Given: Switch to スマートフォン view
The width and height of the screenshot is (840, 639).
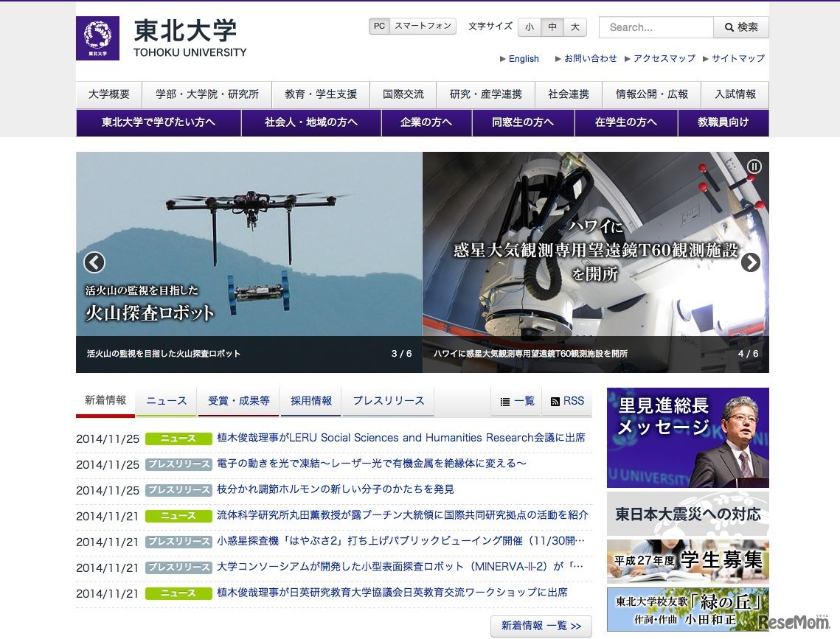Looking at the screenshot, I should (x=423, y=27).
